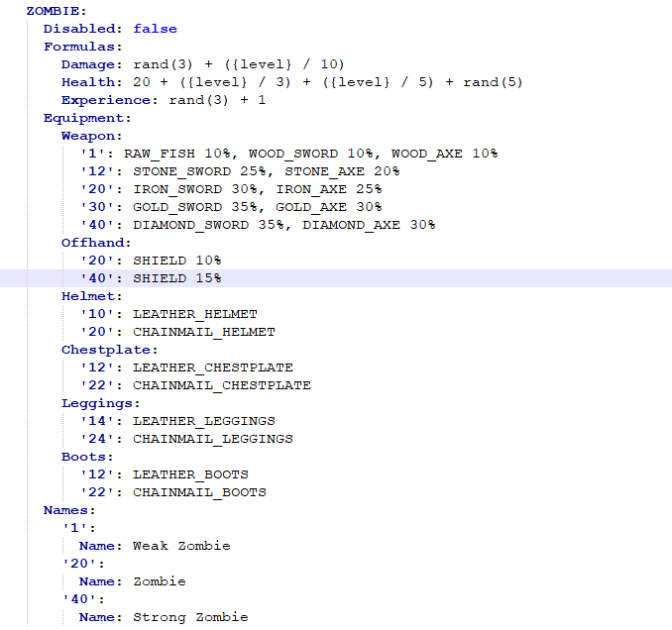The width and height of the screenshot is (672, 630).
Task: Select the Formulas: key
Action: [x=83, y=47]
